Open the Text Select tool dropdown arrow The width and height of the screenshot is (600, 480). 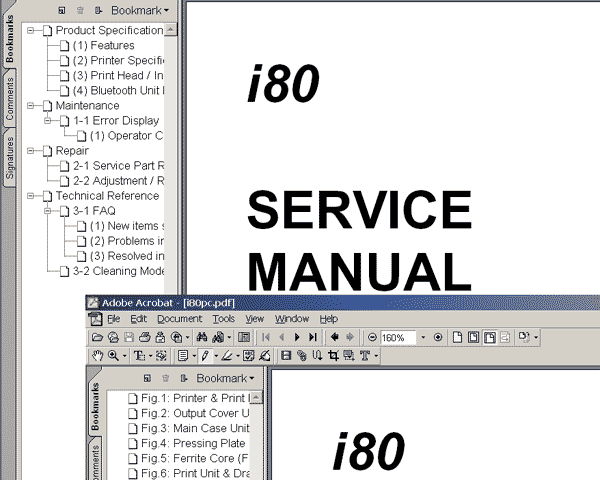point(150,356)
